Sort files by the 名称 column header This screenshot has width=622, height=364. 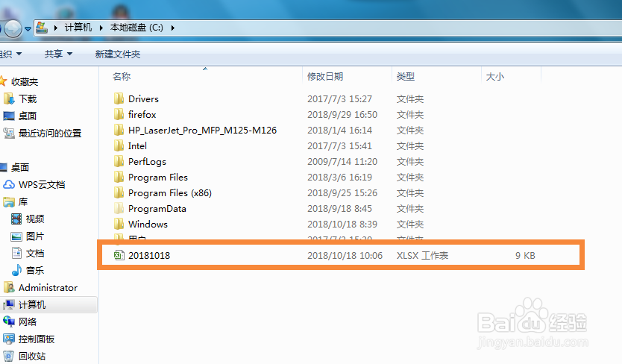point(122,76)
